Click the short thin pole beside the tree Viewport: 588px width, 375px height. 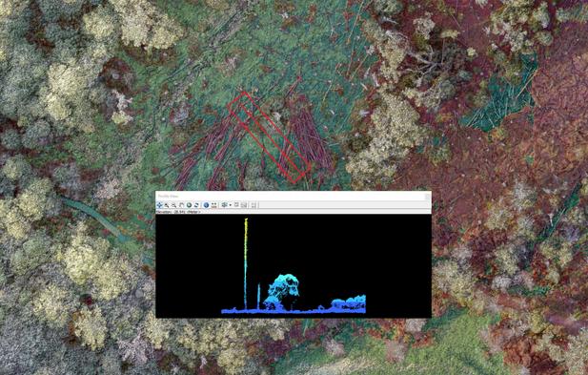click(x=259, y=297)
